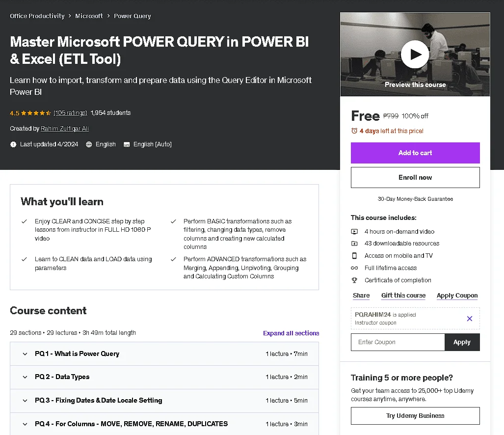Click the closed captions icon
Image resolution: width=504 pixels, height=435 pixels.
[127, 145]
